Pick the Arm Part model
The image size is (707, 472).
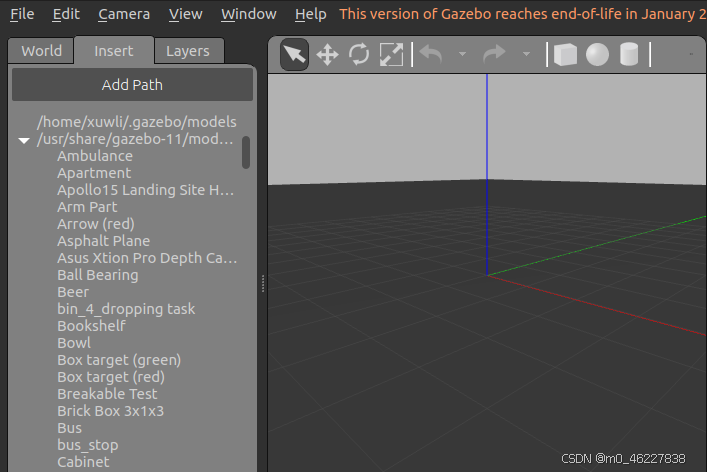[87, 207]
